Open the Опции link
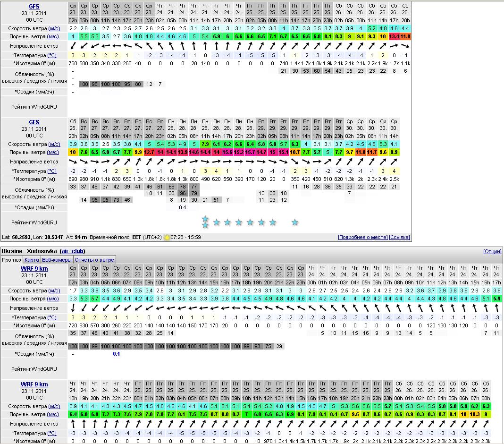 [492, 251]
